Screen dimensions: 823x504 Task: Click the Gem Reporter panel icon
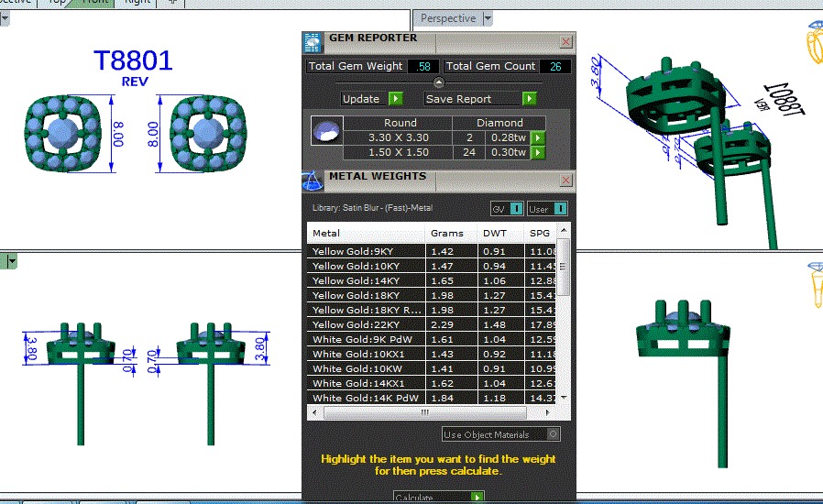[313, 42]
